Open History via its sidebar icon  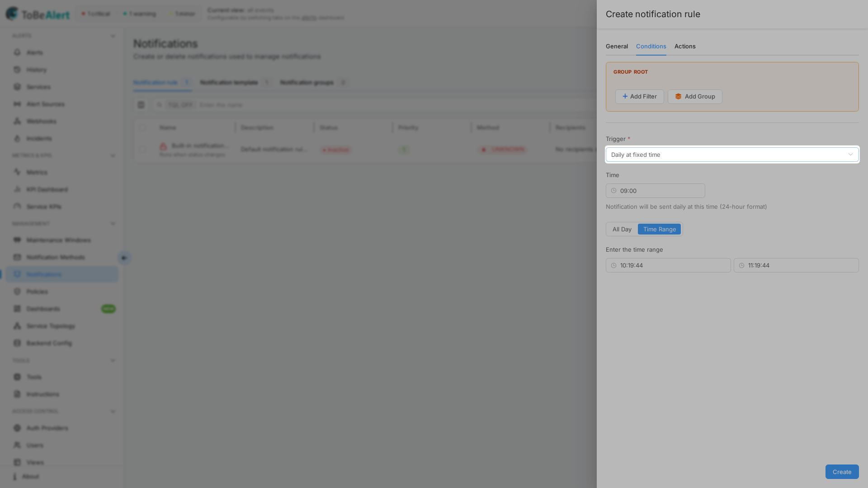[x=17, y=70]
